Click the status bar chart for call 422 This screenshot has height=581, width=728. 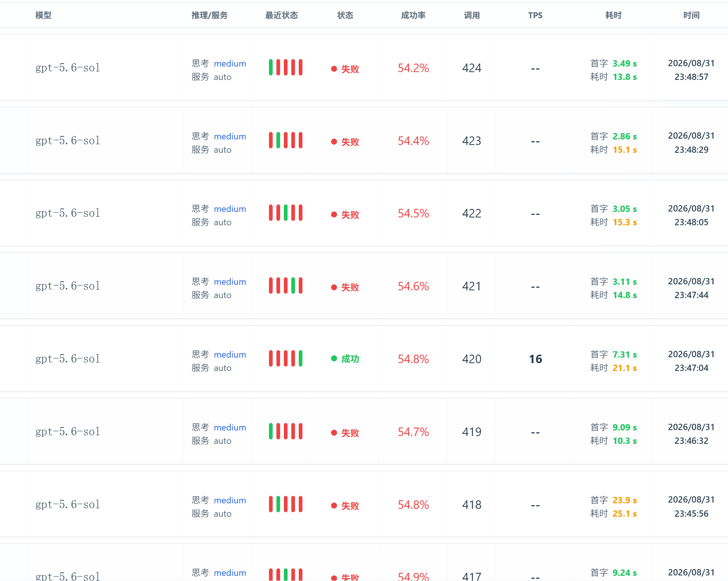286,213
